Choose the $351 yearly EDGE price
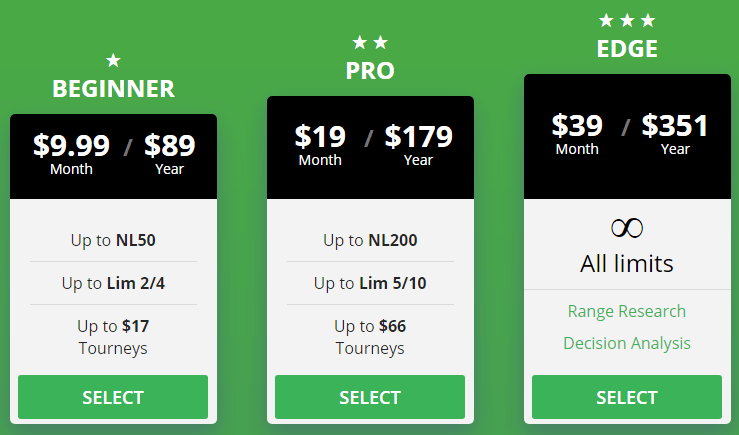The image size is (739, 435). pyautogui.click(x=675, y=131)
